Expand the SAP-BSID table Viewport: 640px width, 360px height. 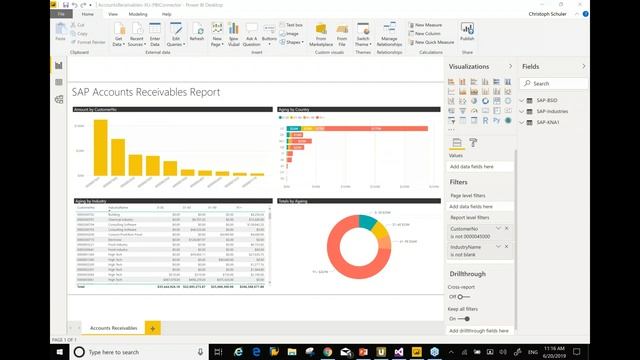point(522,100)
